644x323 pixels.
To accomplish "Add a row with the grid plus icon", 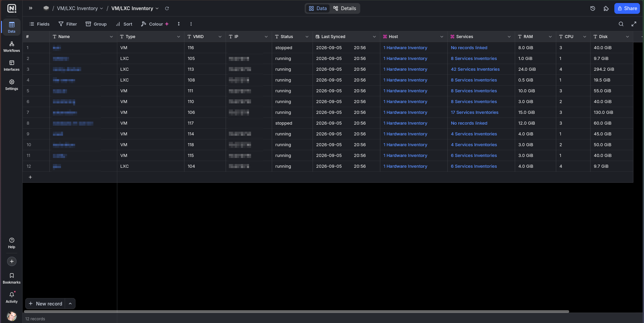I will click(x=30, y=177).
